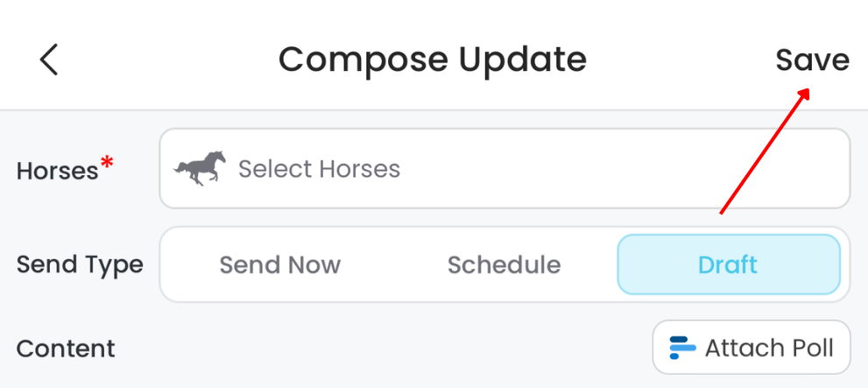This screenshot has height=388, width=868.
Task: Switch send type to Schedule
Action: click(504, 265)
